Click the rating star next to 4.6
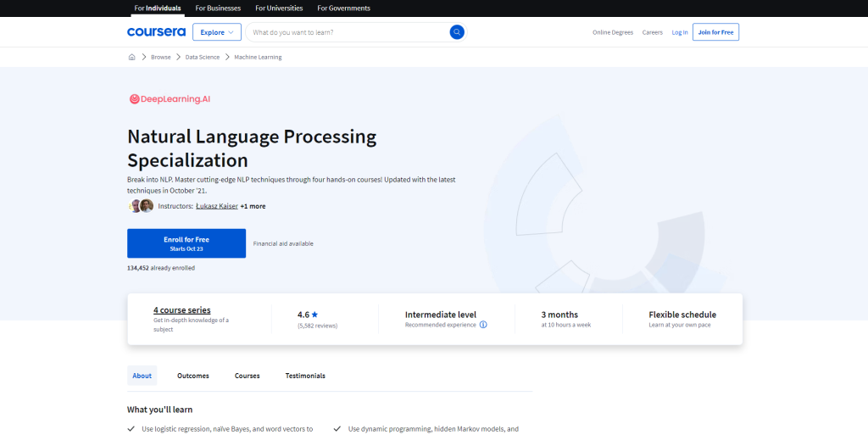Viewport: 868px width, 435px height. click(x=315, y=315)
